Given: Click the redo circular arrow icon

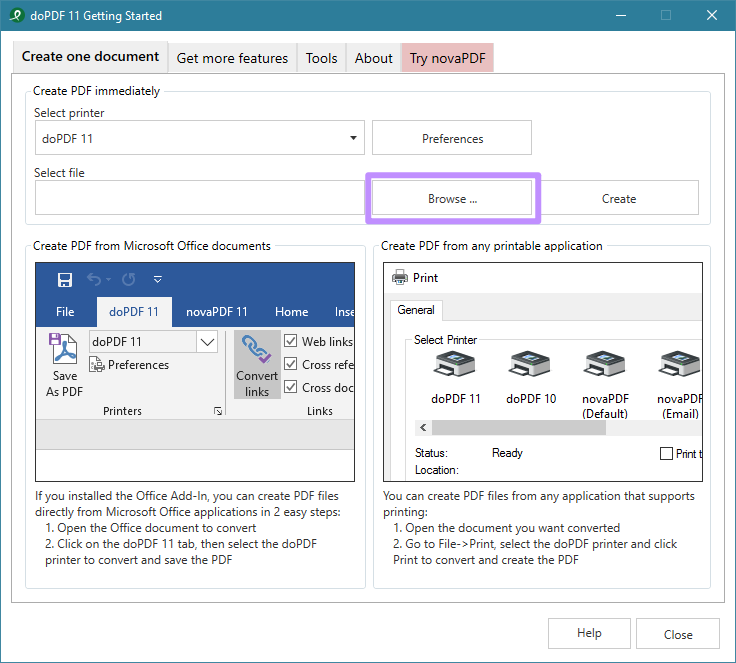Looking at the screenshot, I should tap(129, 280).
